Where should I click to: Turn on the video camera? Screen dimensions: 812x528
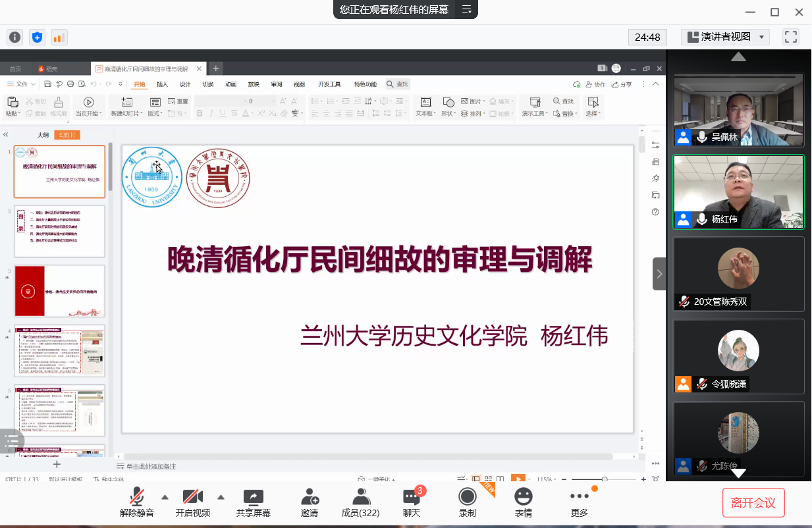(192, 502)
